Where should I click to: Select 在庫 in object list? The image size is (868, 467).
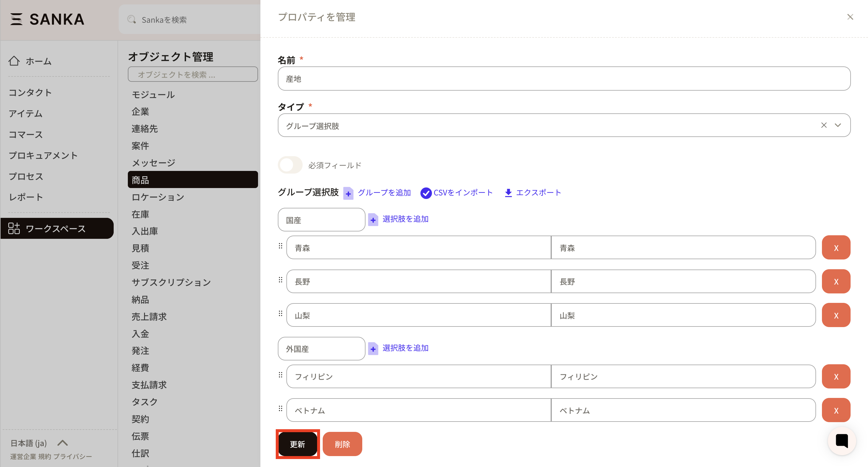click(140, 214)
